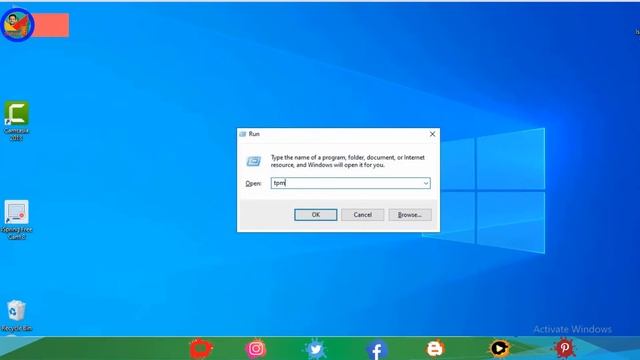This screenshot has height=360, width=640.
Task: Open the Pinterest icon in bottom bar
Action: [x=564, y=348]
